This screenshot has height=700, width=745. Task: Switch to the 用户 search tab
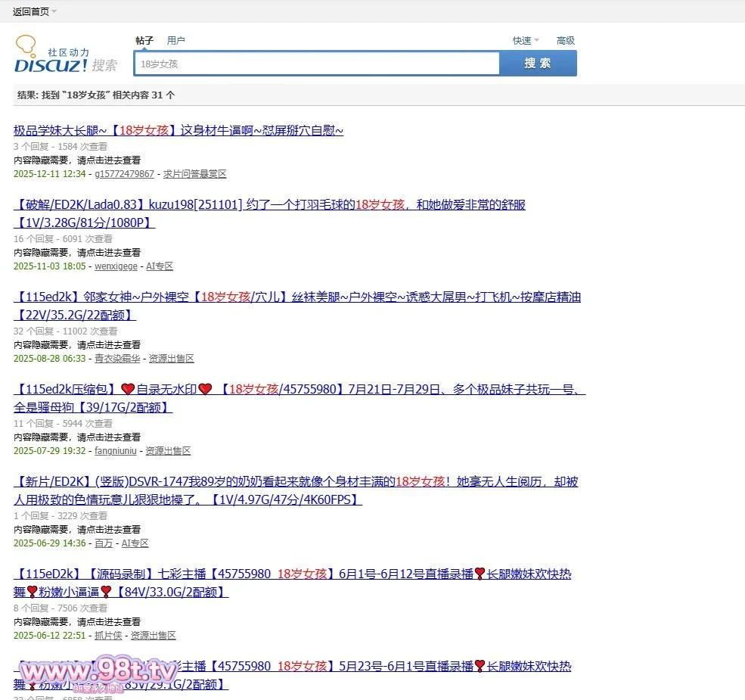point(175,41)
